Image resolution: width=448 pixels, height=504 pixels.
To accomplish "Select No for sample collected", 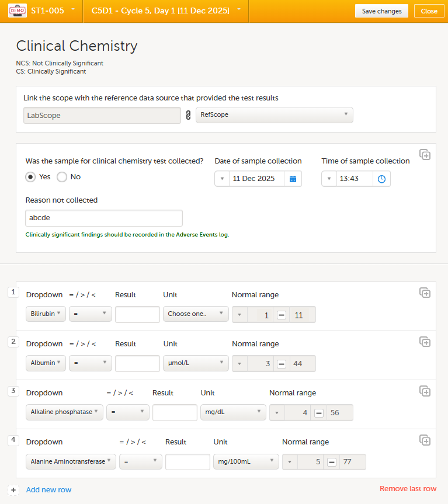I will [x=62, y=177].
